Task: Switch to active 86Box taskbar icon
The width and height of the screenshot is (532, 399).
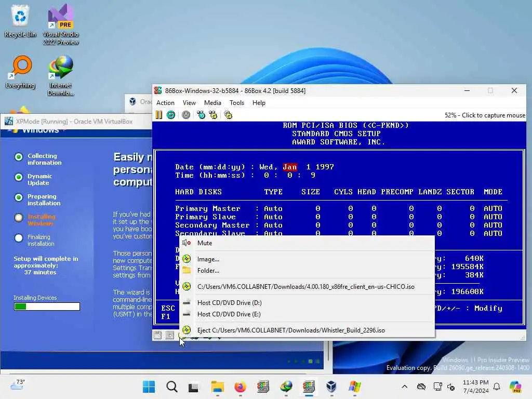Action: [309, 387]
